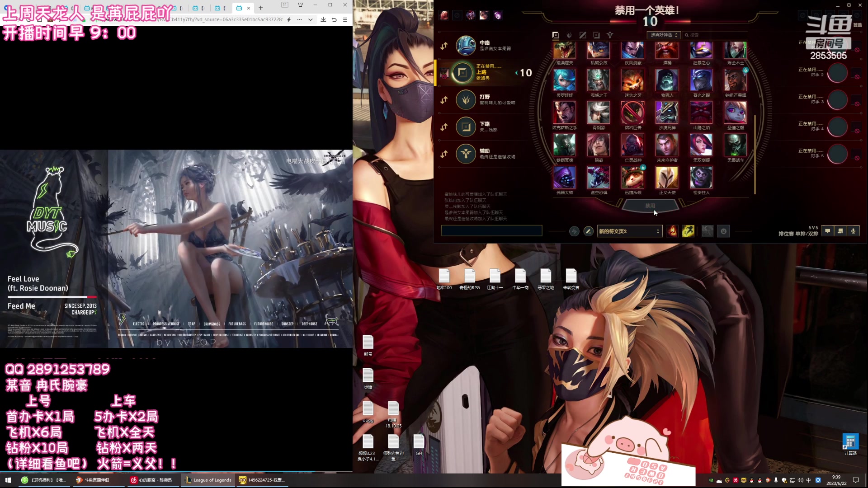This screenshot has height=488, width=868.
Task: Select champion 疾风剑豪 to ban
Action: (632, 51)
